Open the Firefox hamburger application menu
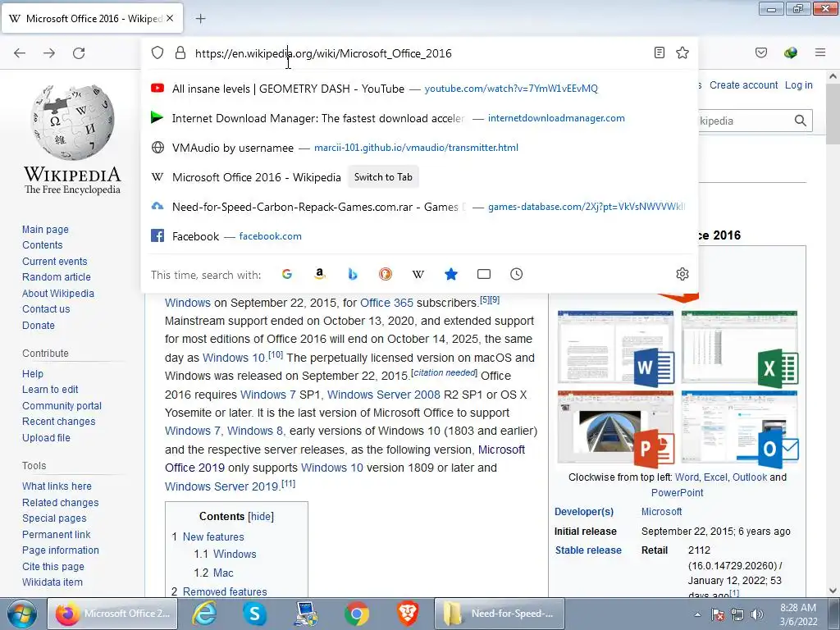This screenshot has width=840, height=630. pos(820,52)
